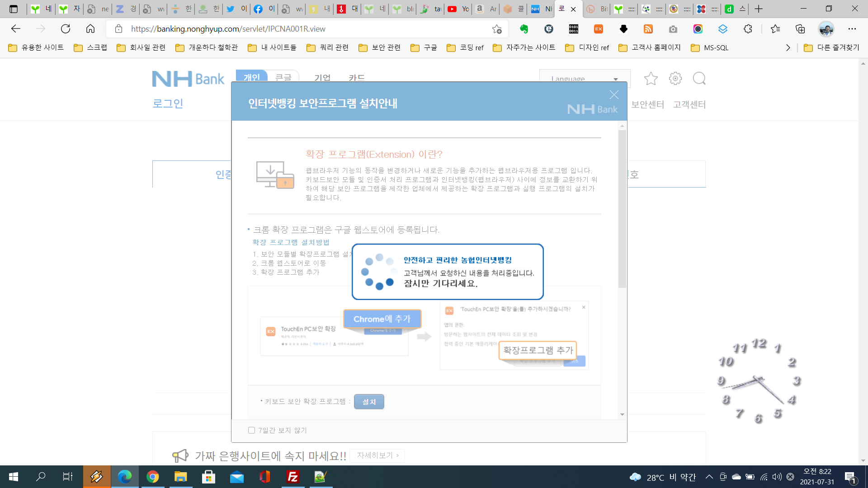
Task: Open the notification center icon
Action: click(x=850, y=477)
